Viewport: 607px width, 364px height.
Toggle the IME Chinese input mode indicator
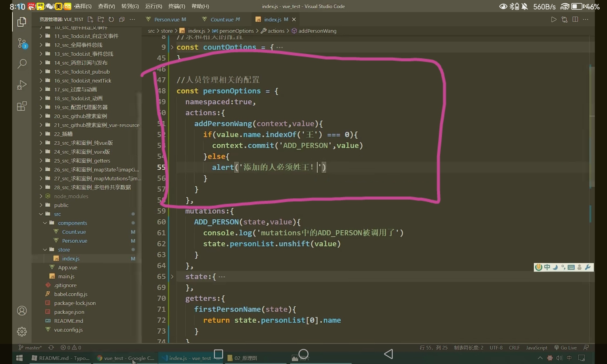[547, 267]
